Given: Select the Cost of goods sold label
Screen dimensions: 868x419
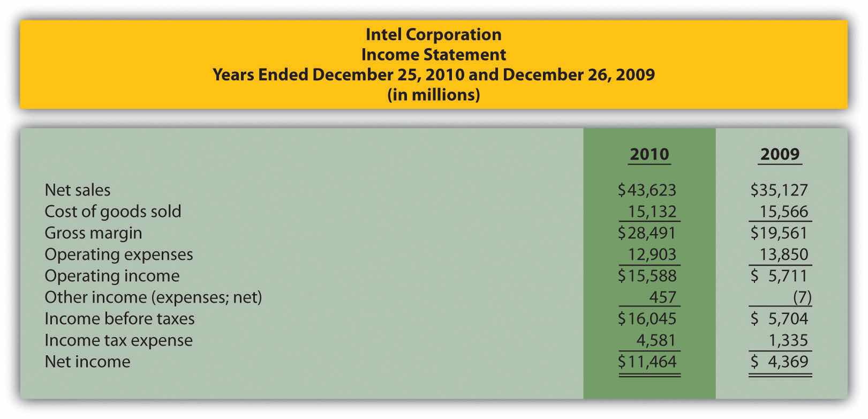Looking at the screenshot, I should tap(112, 212).
